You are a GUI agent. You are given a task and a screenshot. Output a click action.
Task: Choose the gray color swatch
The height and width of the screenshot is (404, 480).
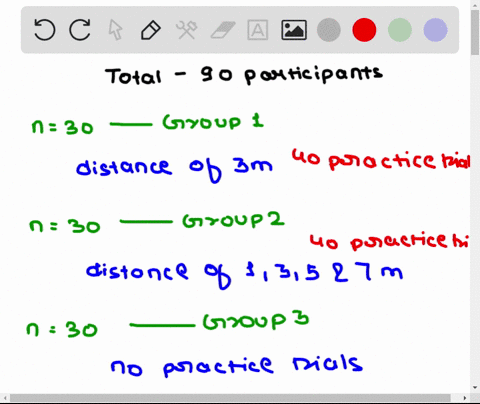329,30
